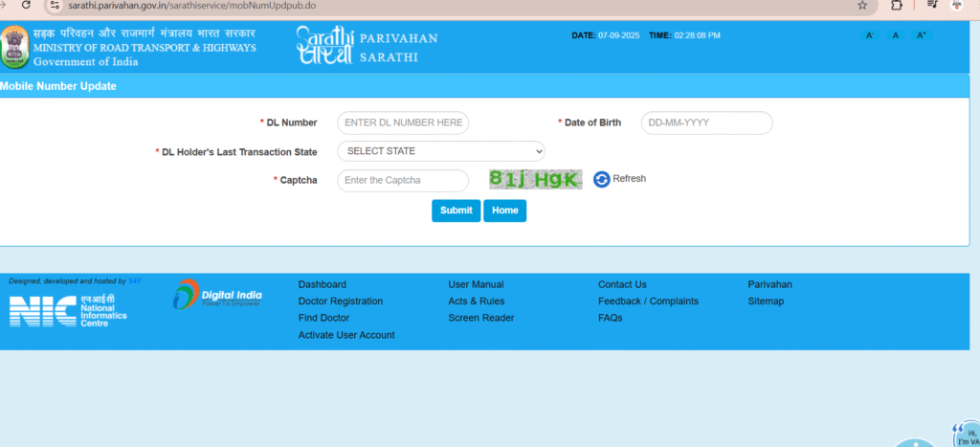Image resolution: width=980 pixels, height=447 pixels.
Task: Open the Digital India logo
Action: click(217, 295)
